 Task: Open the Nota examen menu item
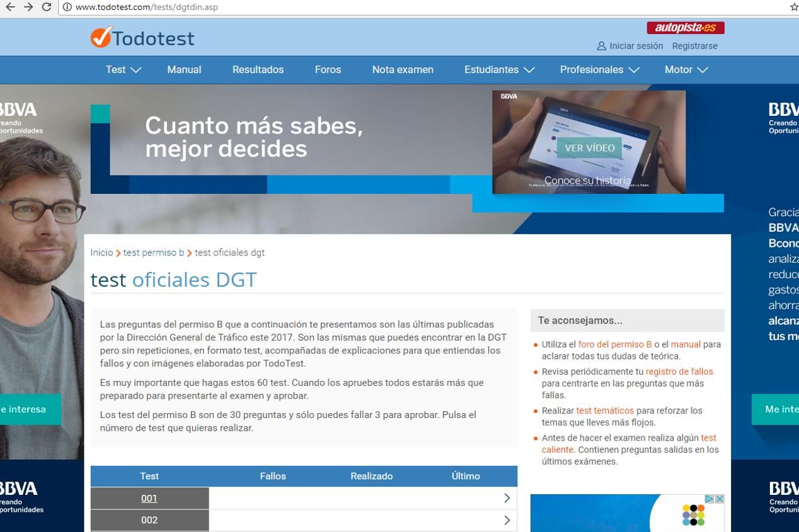click(x=403, y=70)
